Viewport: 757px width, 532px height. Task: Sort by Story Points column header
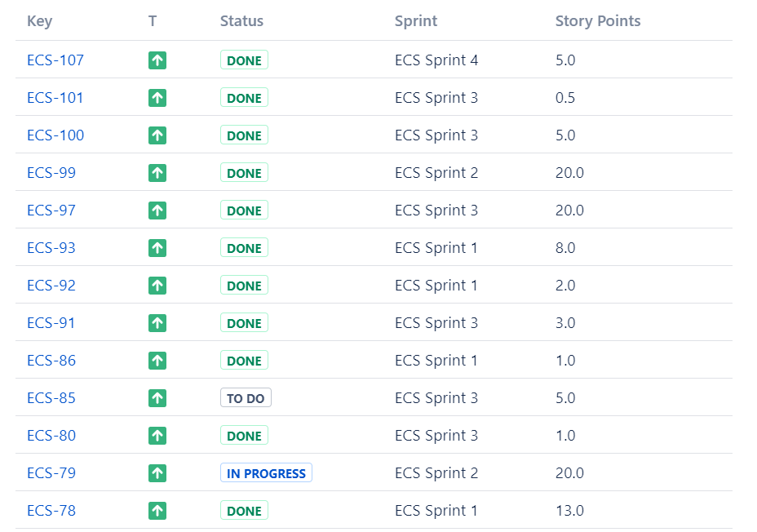click(x=598, y=21)
